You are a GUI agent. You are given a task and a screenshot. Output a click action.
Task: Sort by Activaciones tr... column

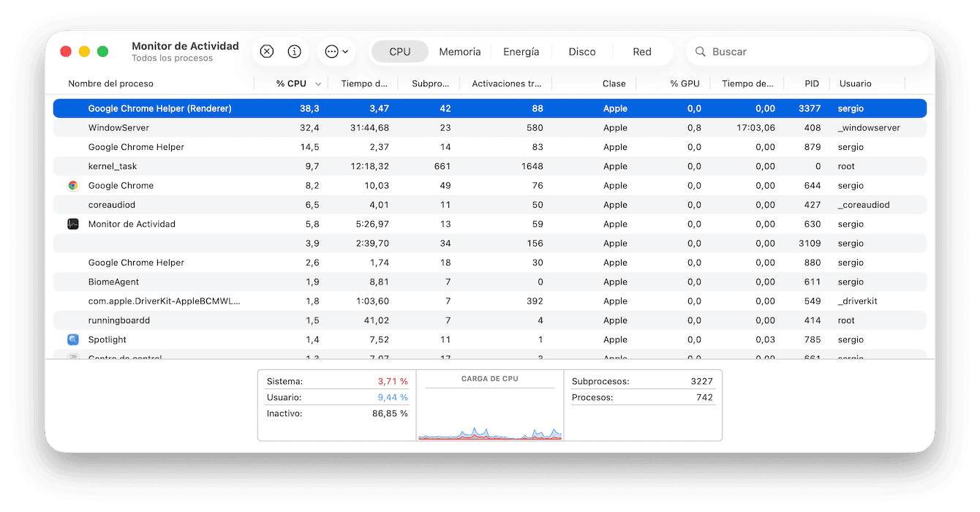tap(507, 84)
